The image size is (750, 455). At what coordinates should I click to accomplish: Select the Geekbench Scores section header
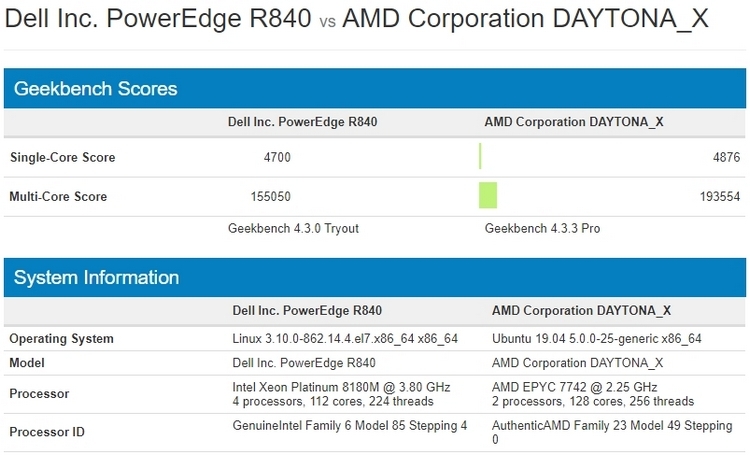tap(96, 89)
